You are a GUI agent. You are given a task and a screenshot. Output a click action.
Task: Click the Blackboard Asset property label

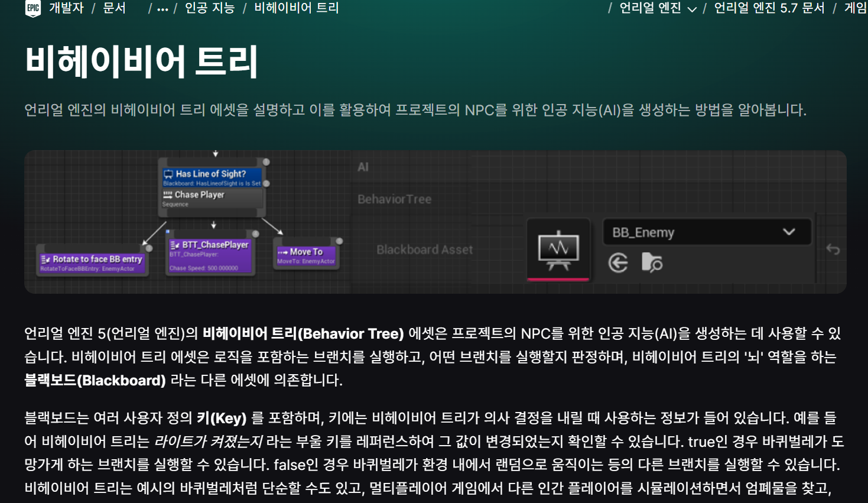425,250
